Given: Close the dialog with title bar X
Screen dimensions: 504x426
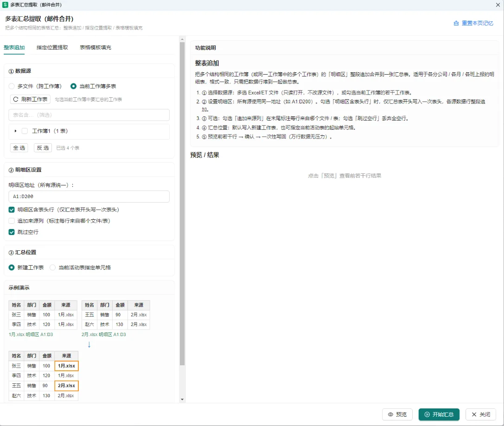Looking at the screenshot, I should pyautogui.click(x=498, y=5).
